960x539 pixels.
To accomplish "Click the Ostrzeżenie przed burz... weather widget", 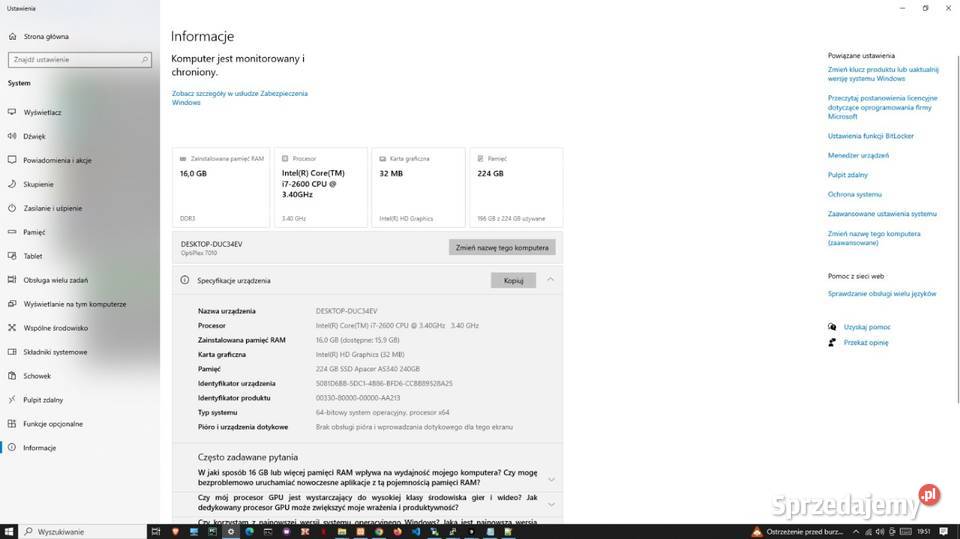I will click(x=799, y=532).
